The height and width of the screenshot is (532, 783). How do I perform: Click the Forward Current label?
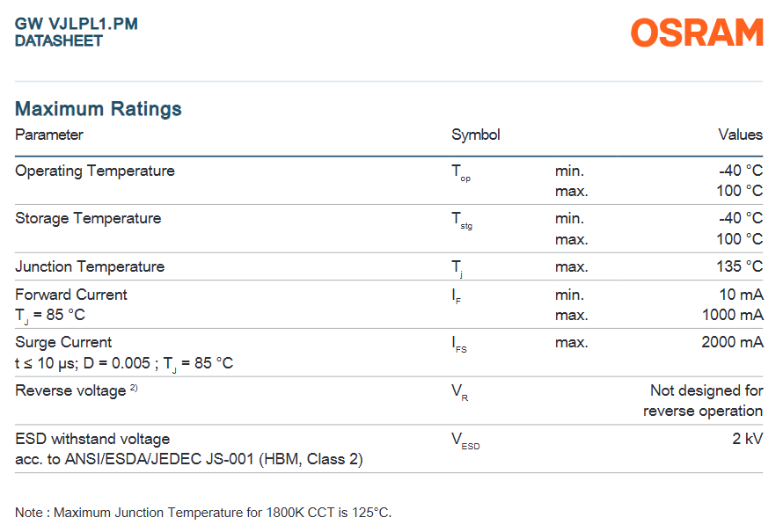[x=71, y=295]
